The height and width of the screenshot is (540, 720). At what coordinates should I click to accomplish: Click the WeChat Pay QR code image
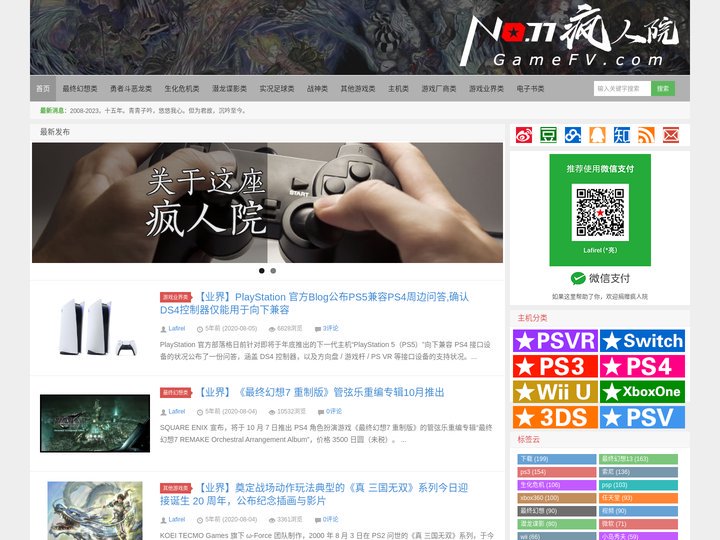point(600,212)
